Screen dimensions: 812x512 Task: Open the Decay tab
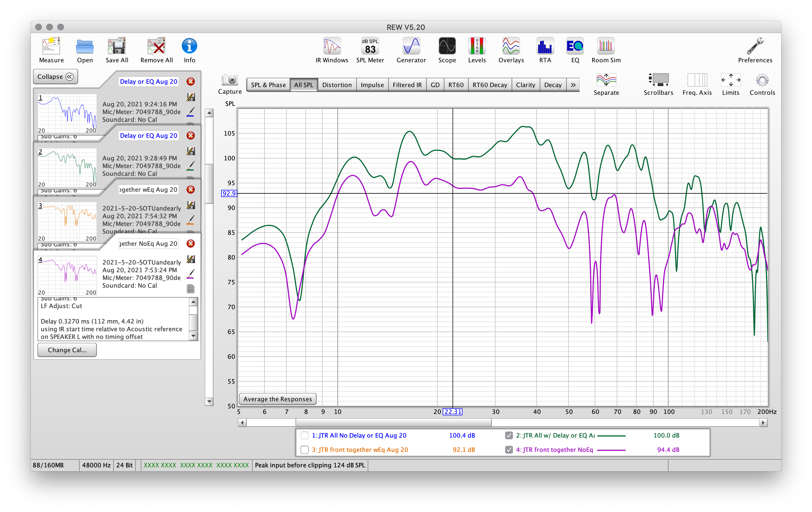[553, 85]
